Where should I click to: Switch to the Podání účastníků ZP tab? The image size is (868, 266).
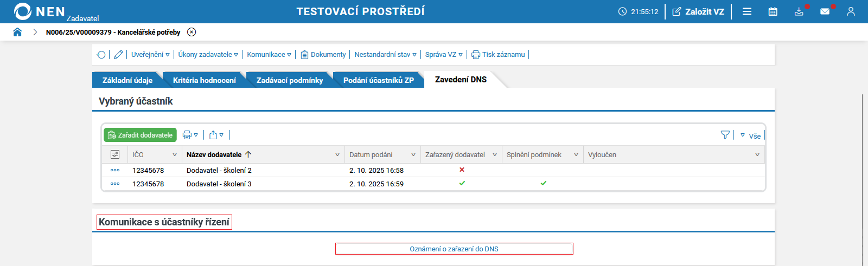click(x=379, y=80)
